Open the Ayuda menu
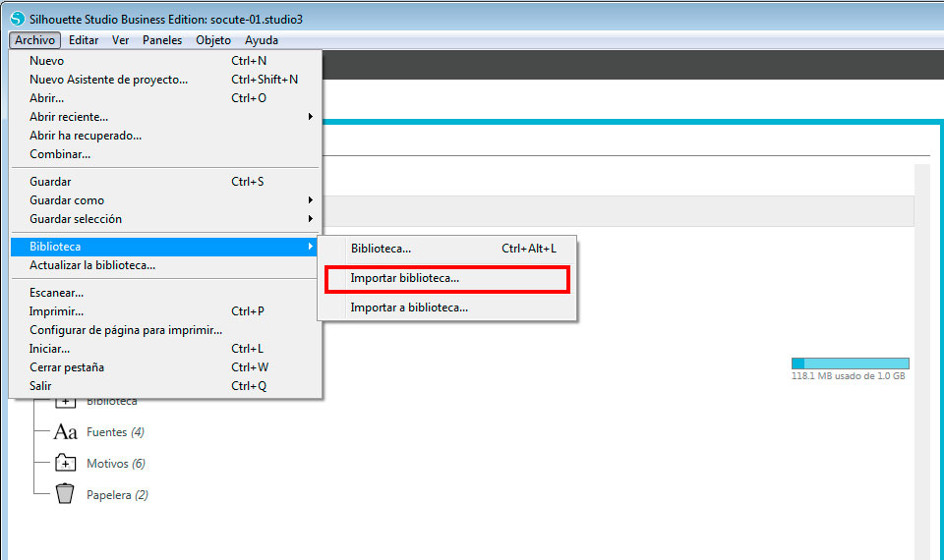Image resolution: width=944 pixels, height=560 pixels. (x=262, y=40)
